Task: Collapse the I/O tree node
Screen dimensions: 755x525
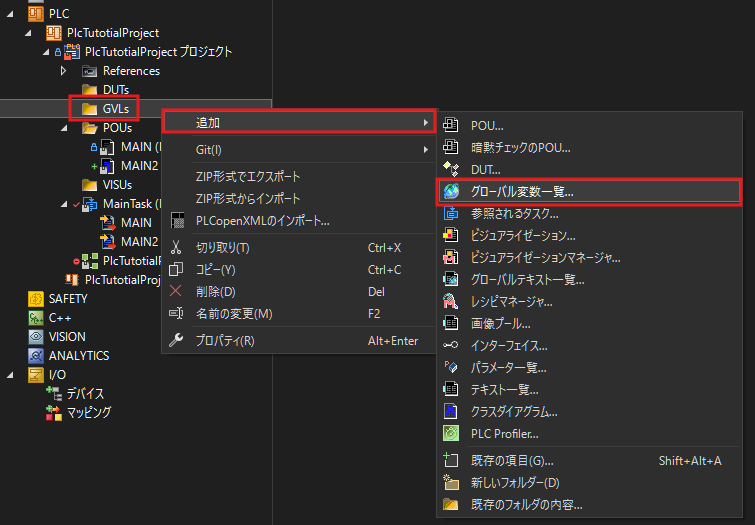Action: tap(9, 374)
